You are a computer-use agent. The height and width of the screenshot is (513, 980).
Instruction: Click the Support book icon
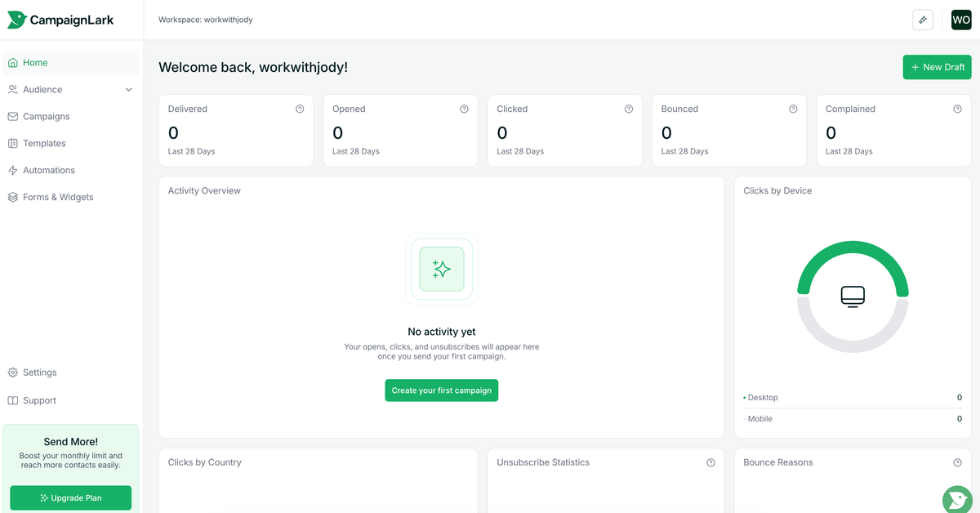12,399
